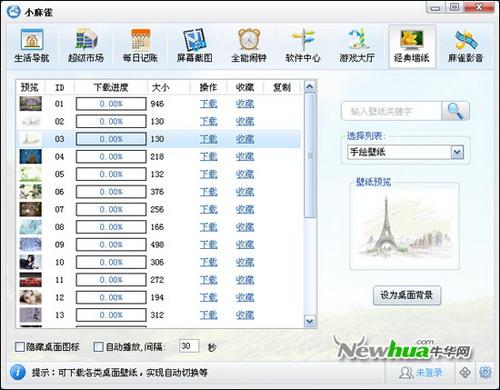The image size is (500, 390).
Task: Click the 下载进度 column header
Action: coord(111,87)
